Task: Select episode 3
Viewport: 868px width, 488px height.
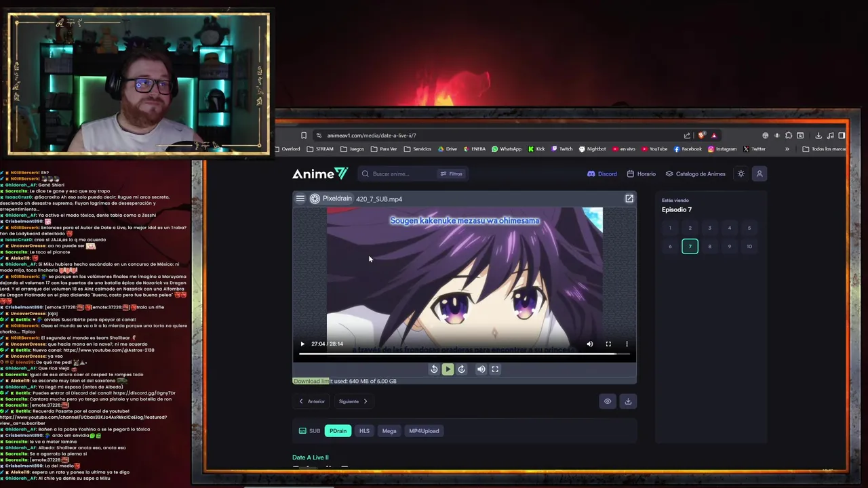Action: [x=710, y=228]
